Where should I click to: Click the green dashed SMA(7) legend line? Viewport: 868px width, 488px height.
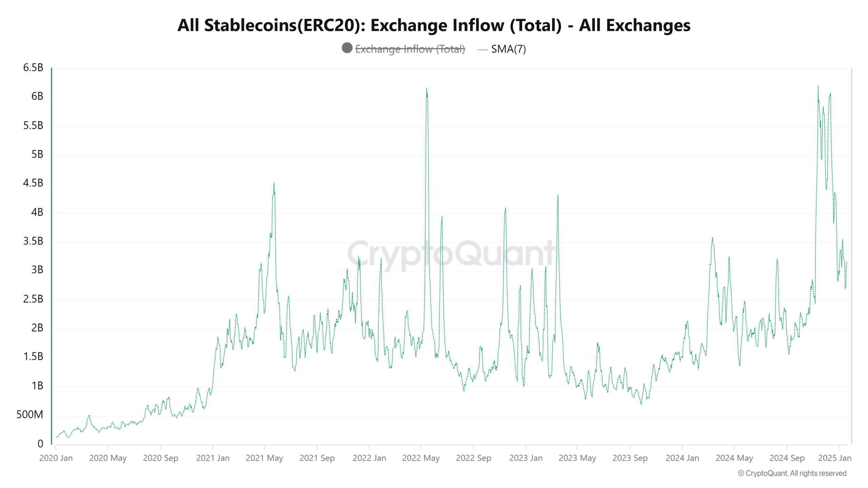tap(482, 49)
